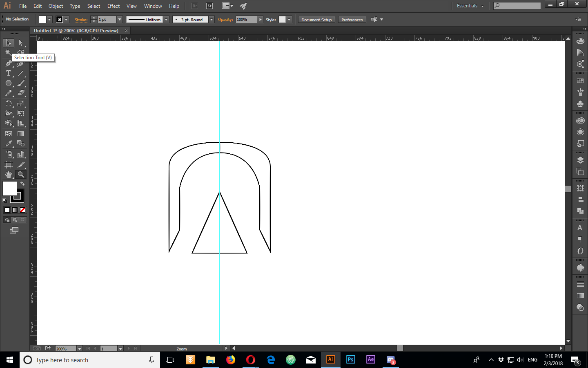Open the Character panel icon

click(x=580, y=228)
